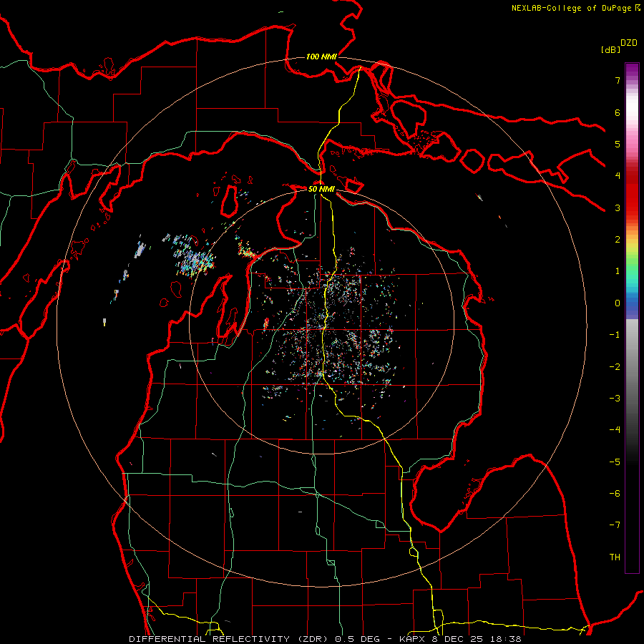Click the -3 value on color scale

pos(615,399)
